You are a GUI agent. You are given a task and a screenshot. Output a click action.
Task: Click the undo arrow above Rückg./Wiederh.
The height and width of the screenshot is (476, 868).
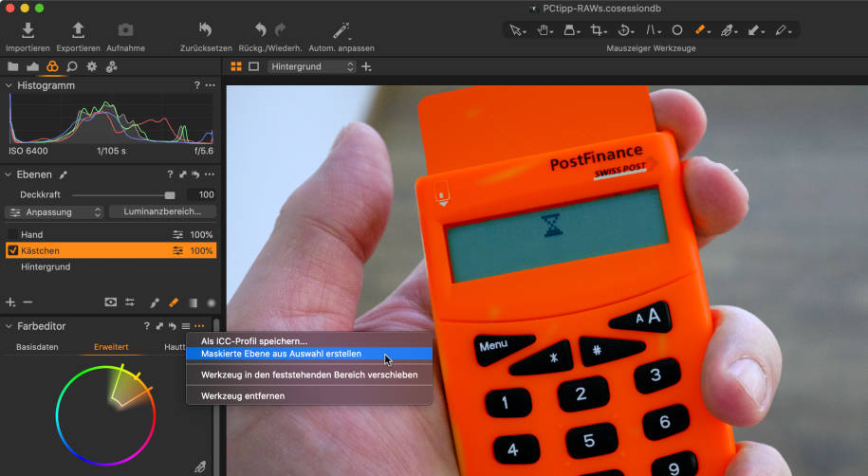tap(260, 29)
